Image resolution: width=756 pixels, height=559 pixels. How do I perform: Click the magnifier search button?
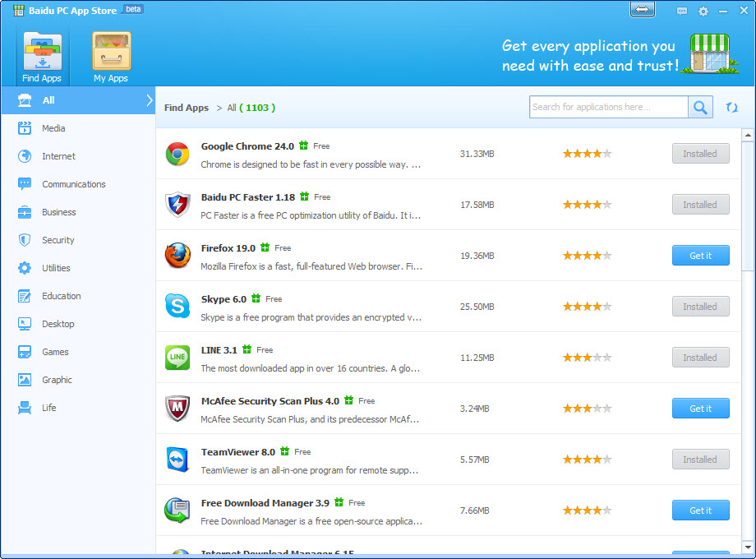click(700, 107)
